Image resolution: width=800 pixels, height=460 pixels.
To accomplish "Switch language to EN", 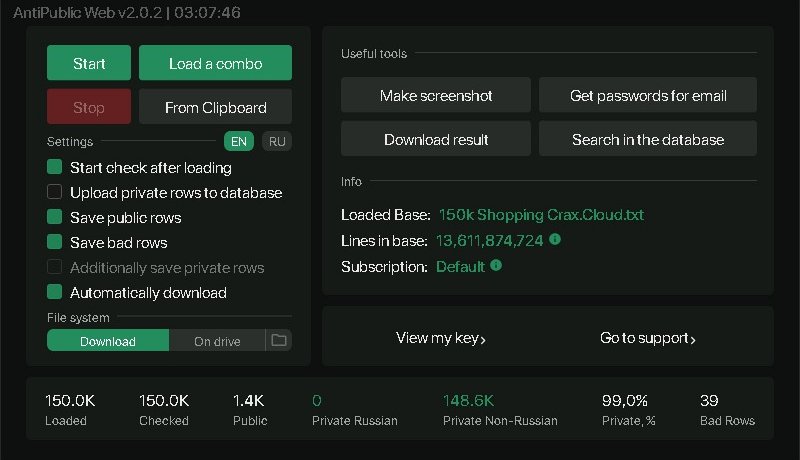I will [x=239, y=141].
